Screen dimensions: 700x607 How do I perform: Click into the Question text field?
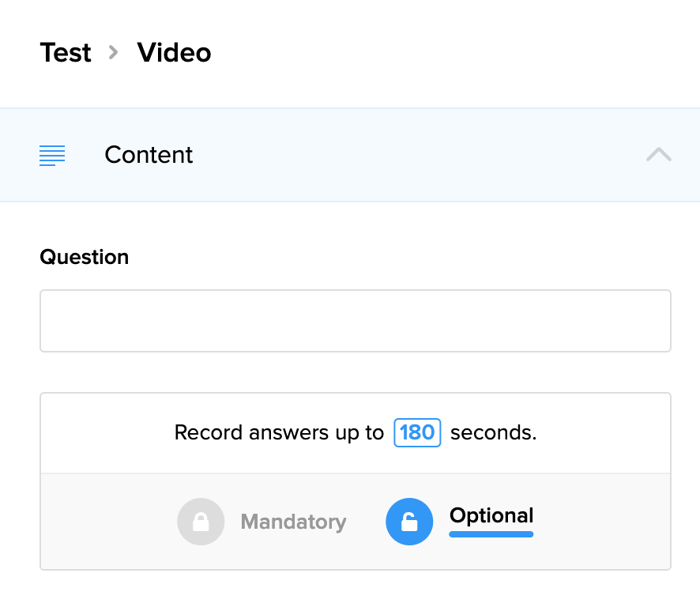(355, 321)
